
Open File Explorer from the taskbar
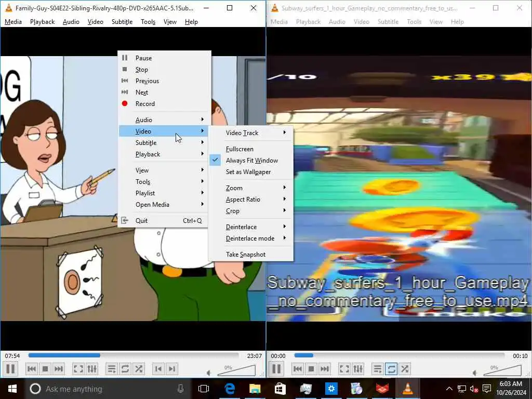[255, 389]
